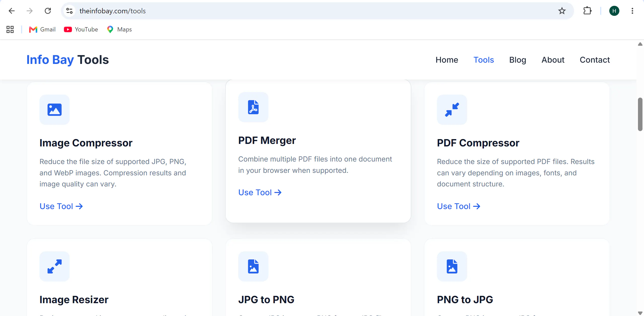Open the Chrome profile avatar H

(x=614, y=11)
